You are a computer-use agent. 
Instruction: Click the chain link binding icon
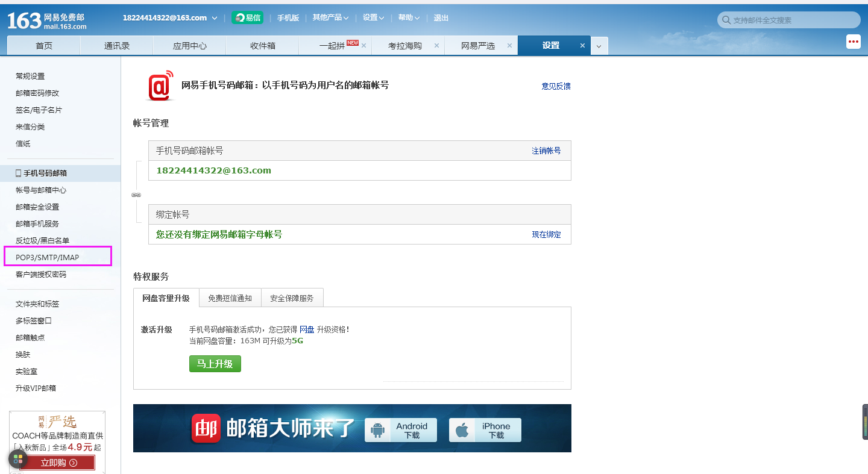[136, 195]
